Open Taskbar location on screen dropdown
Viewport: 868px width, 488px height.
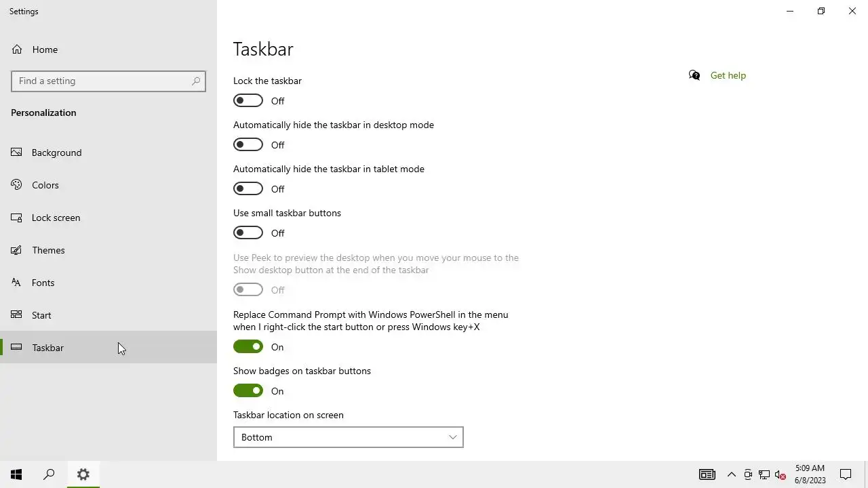pos(348,437)
